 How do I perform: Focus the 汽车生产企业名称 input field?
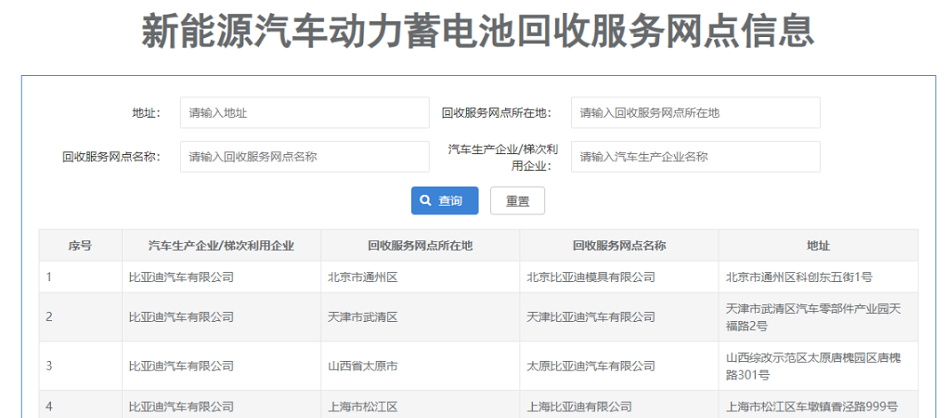(x=696, y=156)
